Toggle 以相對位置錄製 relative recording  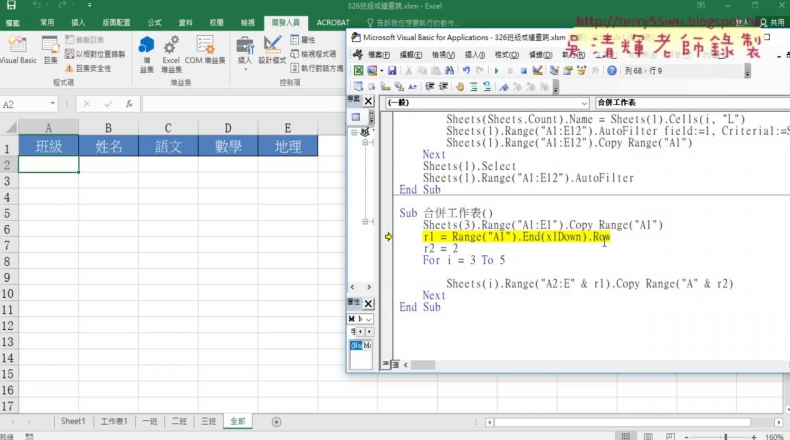point(95,54)
